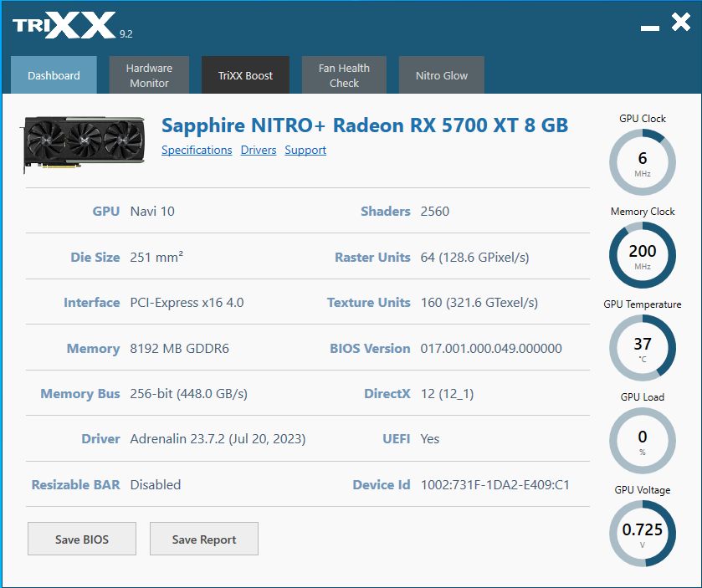
Task: Minimize the TRIXX window
Action: [x=649, y=28]
